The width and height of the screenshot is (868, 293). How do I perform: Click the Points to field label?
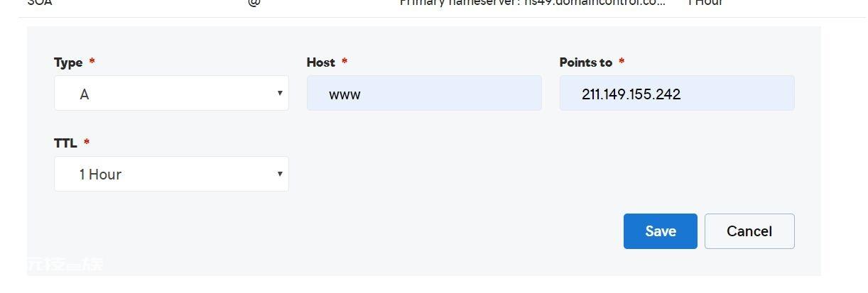pos(585,62)
